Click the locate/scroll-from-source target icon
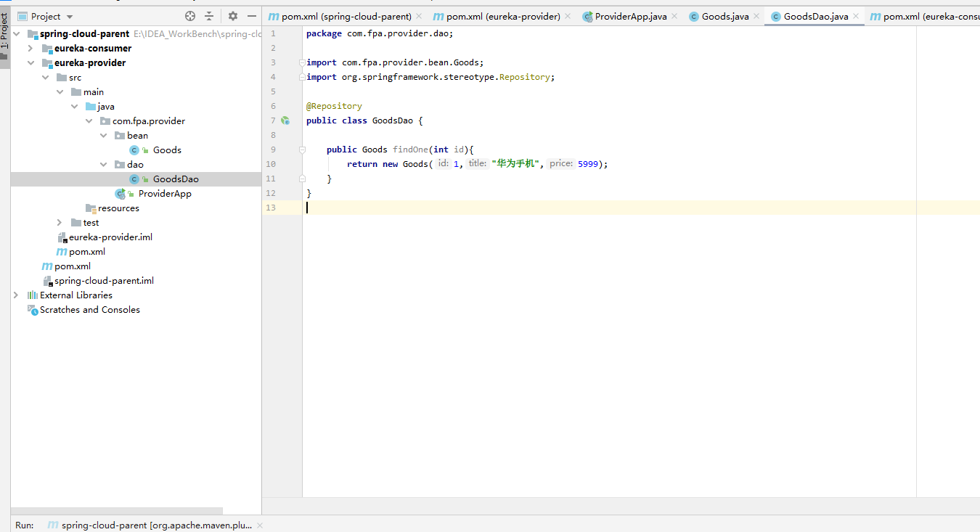980x532 pixels. click(190, 16)
